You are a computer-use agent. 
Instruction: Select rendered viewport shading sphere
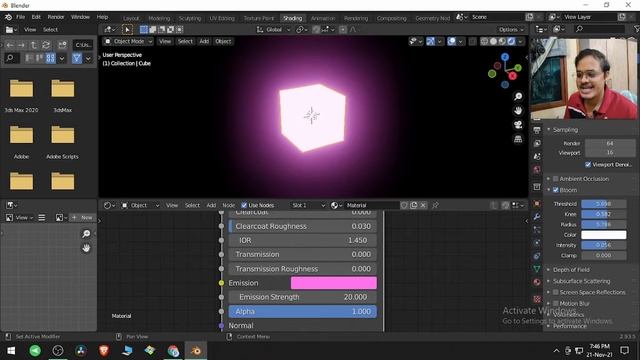tap(511, 41)
